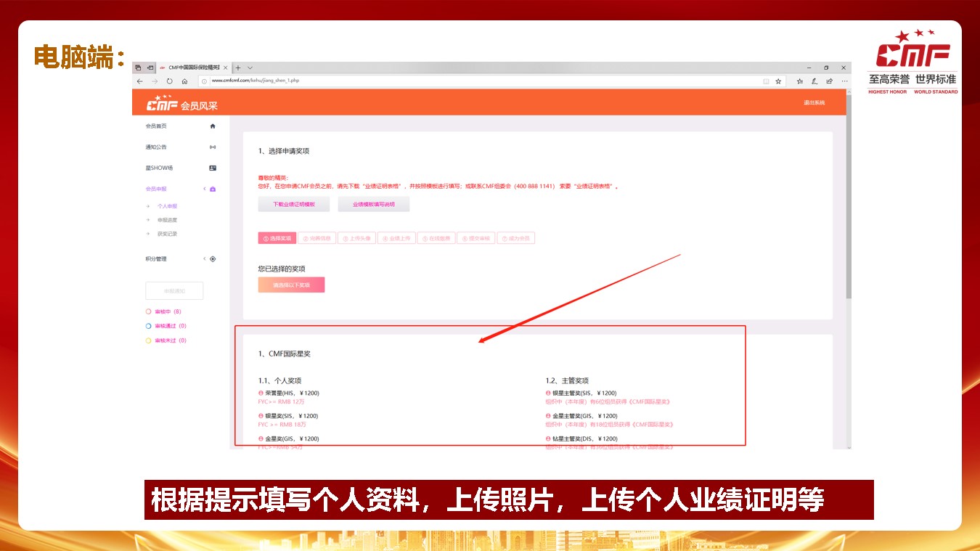This screenshot has width=980, height=551.
Task: Select 会员申报 sidebar menu
Action: tap(156, 189)
